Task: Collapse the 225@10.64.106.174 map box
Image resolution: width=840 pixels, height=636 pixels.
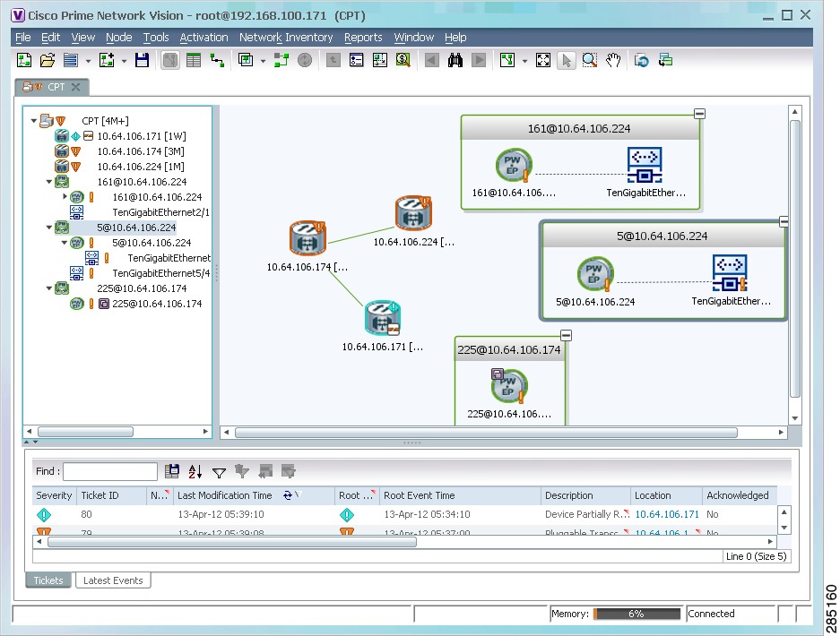Action: point(567,335)
